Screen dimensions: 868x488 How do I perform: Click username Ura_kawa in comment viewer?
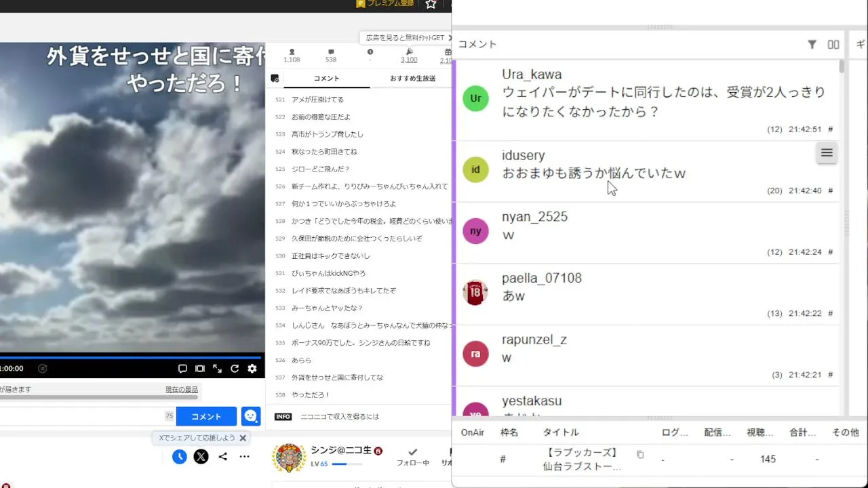coord(532,75)
